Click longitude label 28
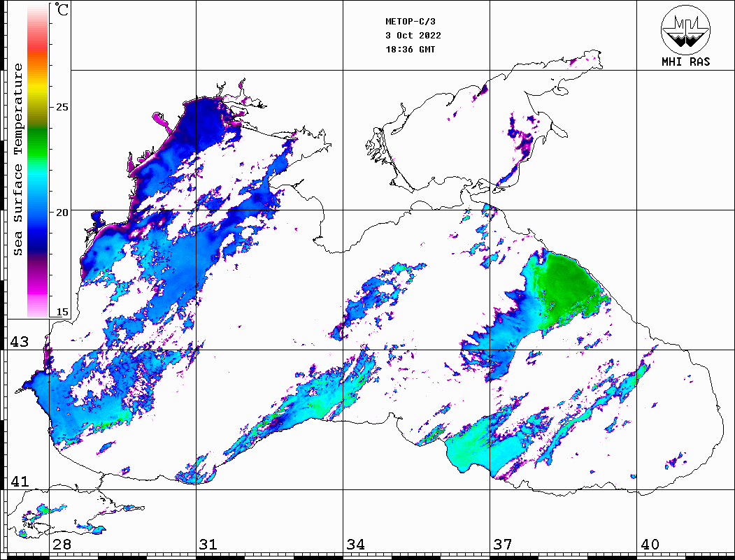The image size is (735, 560). (62, 545)
